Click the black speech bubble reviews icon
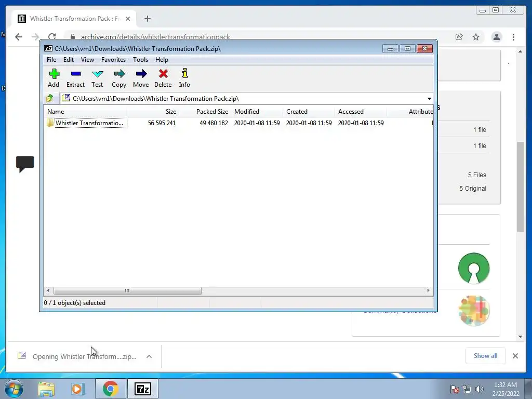The width and height of the screenshot is (532, 399). click(x=25, y=164)
